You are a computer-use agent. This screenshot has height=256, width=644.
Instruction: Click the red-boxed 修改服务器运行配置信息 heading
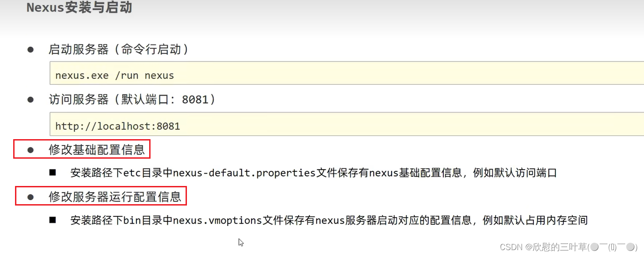115,197
